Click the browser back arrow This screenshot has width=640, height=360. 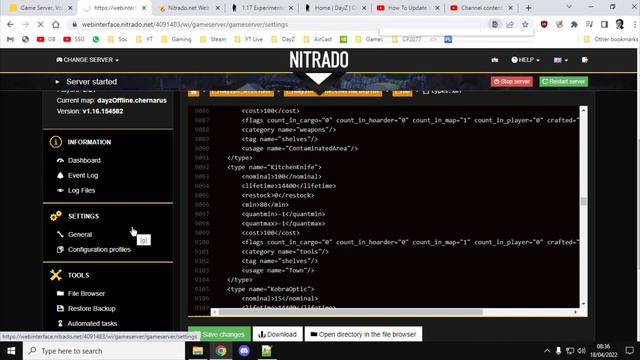(x=10, y=24)
